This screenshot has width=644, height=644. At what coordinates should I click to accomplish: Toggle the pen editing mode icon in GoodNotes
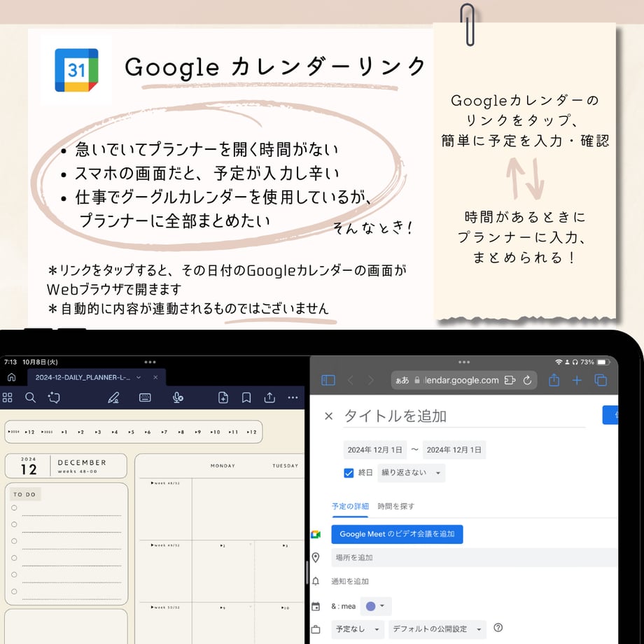(113, 397)
